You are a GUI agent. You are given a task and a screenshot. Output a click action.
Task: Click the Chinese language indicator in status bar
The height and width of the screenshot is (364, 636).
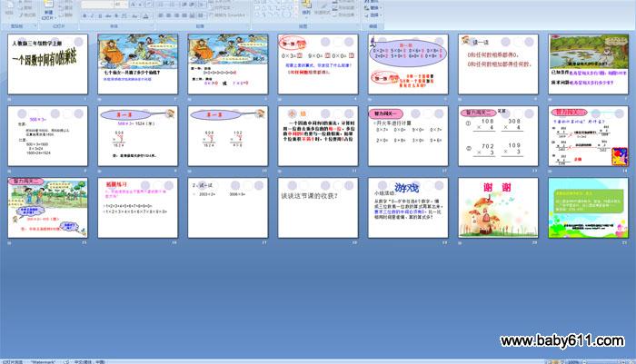(88, 360)
